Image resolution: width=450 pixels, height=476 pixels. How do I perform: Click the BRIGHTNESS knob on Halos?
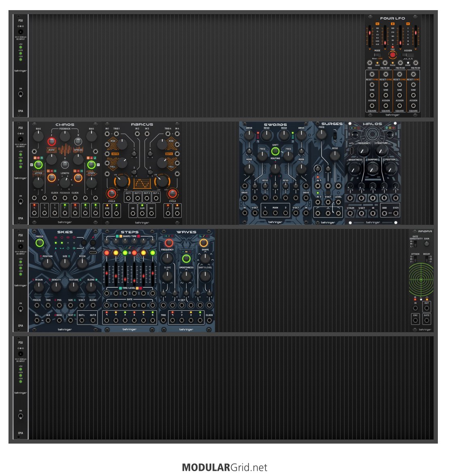click(354, 168)
